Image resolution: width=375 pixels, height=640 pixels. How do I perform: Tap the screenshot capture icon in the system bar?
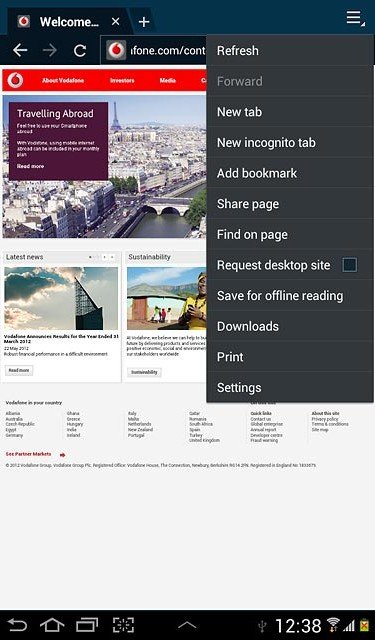point(123,625)
